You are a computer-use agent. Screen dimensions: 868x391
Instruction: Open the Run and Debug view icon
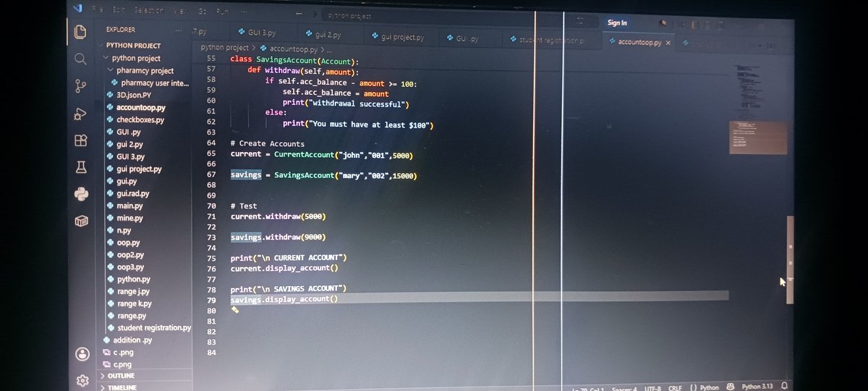point(81,113)
